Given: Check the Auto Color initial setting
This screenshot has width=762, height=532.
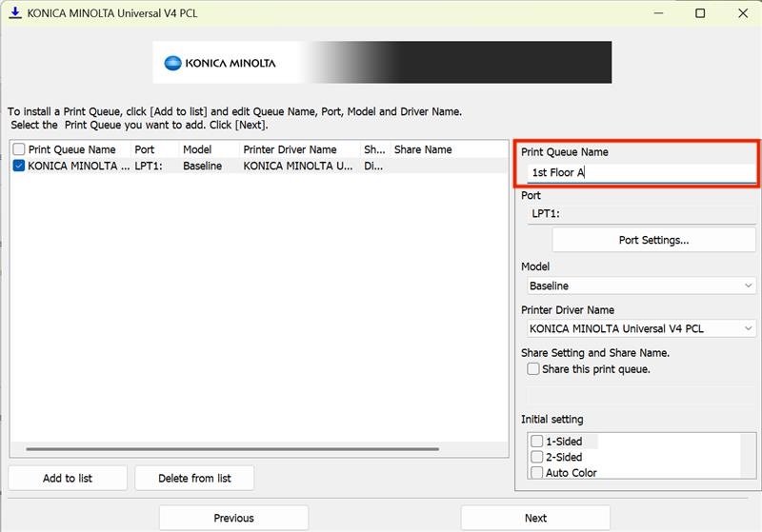Looking at the screenshot, I should (536, 472).
